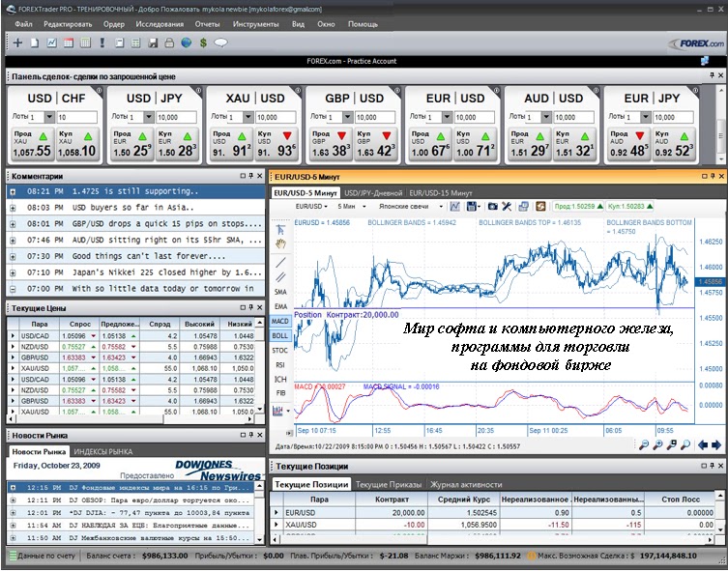Expand the 12:11 PM DJ ОБЗОР news item
This screenshot has height=571, width=728.
click(13, 500)
